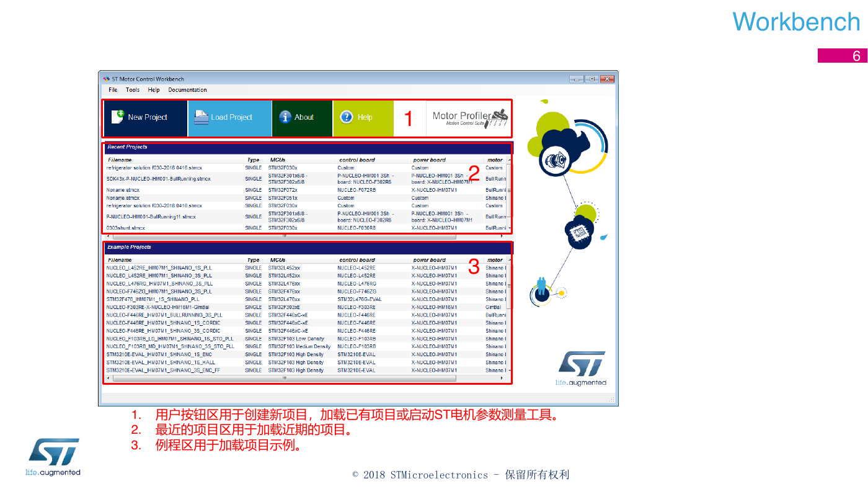Click the Recent Projects vertical scrollbar
Image resolution: width=868 pixels, height=489 pixels.
pos(509,194)
